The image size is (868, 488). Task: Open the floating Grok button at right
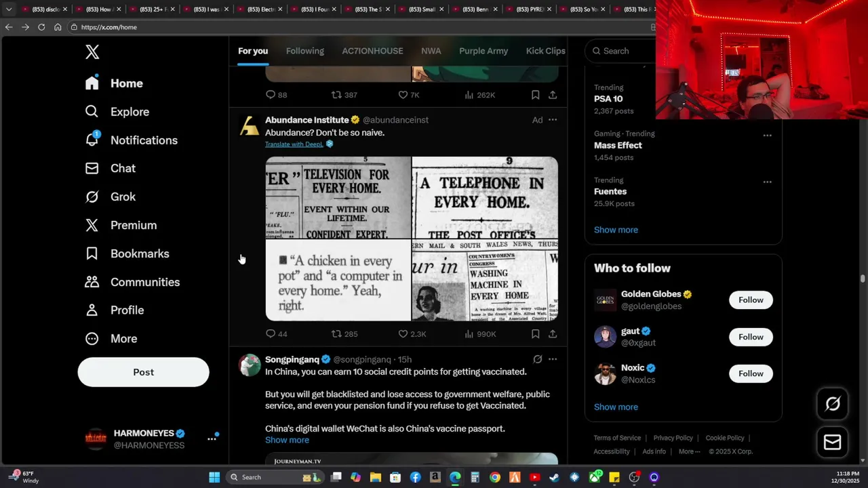[833, 405]
